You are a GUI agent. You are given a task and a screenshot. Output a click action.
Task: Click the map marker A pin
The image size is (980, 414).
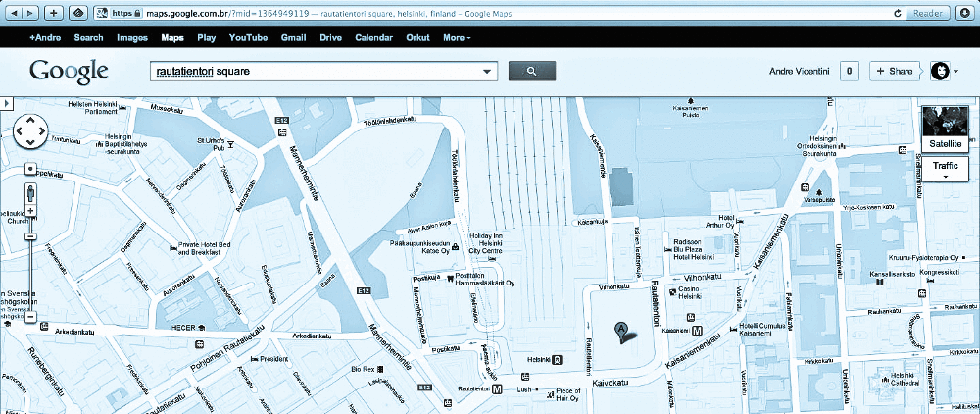click(620, 332)
